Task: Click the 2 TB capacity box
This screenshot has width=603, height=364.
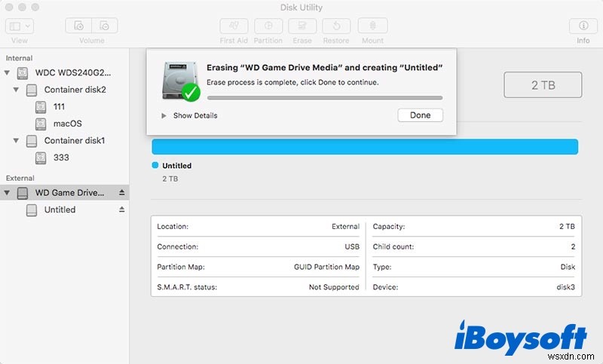Action: [x=543, y=85]
